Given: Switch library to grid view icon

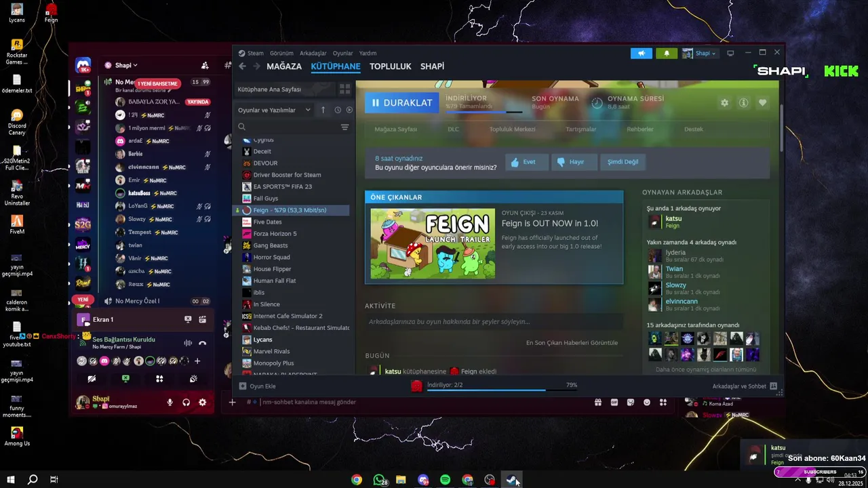Looking at the screenshot, I should (x=344, y=89).
